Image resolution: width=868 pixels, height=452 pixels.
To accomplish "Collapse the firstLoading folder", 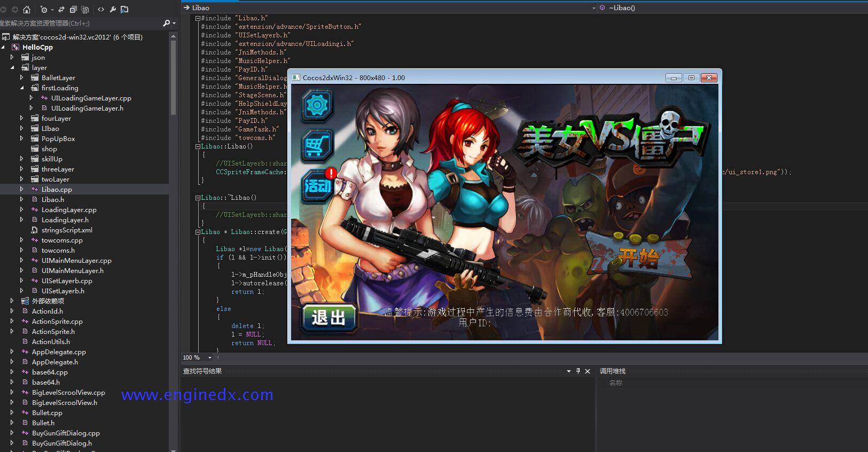I will click(22, 88).
